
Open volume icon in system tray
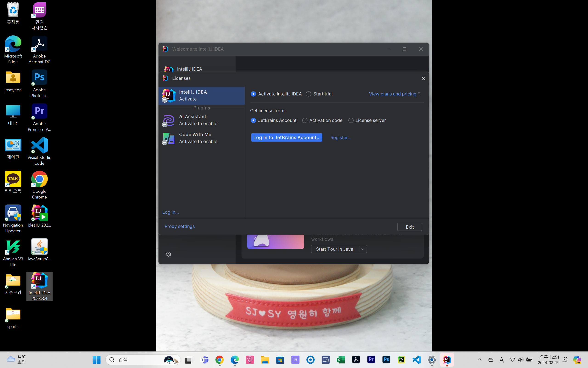pyautogui.click(x=520, y=360)
